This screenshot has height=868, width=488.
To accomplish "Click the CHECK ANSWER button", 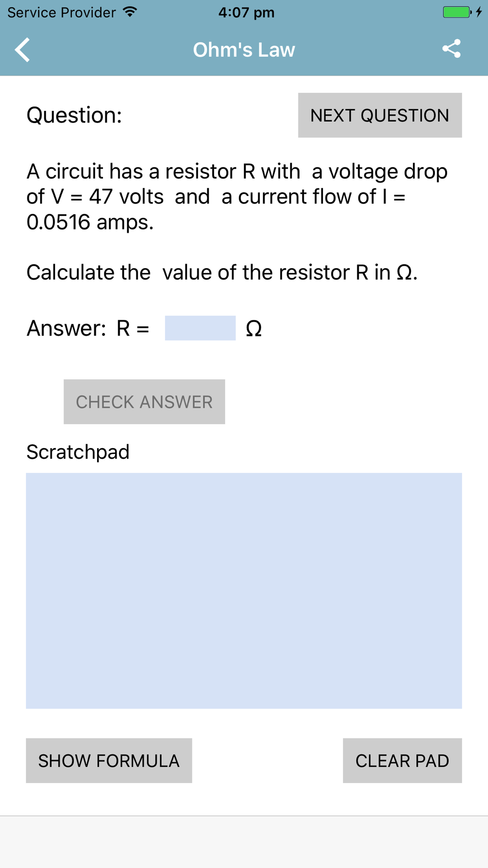I will 144,402.
